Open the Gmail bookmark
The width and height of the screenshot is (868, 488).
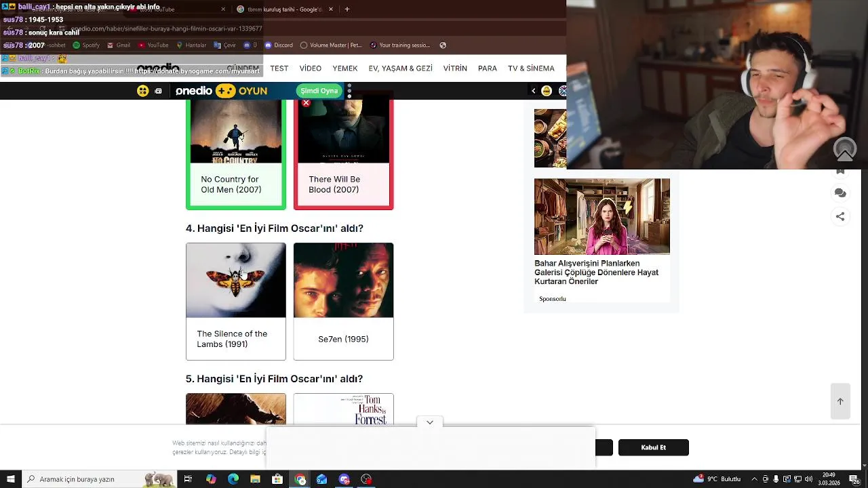118,45
